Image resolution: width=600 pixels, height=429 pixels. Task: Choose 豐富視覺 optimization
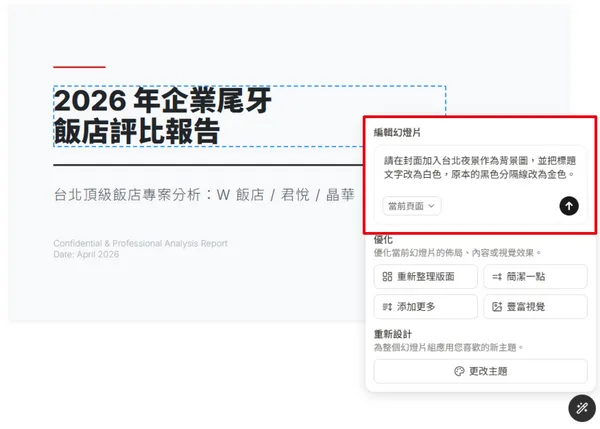(x=535, y=307)
